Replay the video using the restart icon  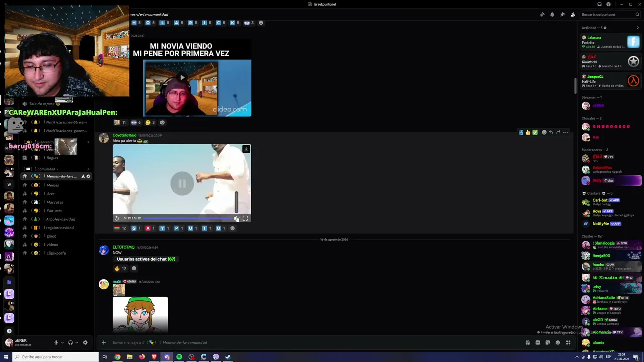coord(117,218)
